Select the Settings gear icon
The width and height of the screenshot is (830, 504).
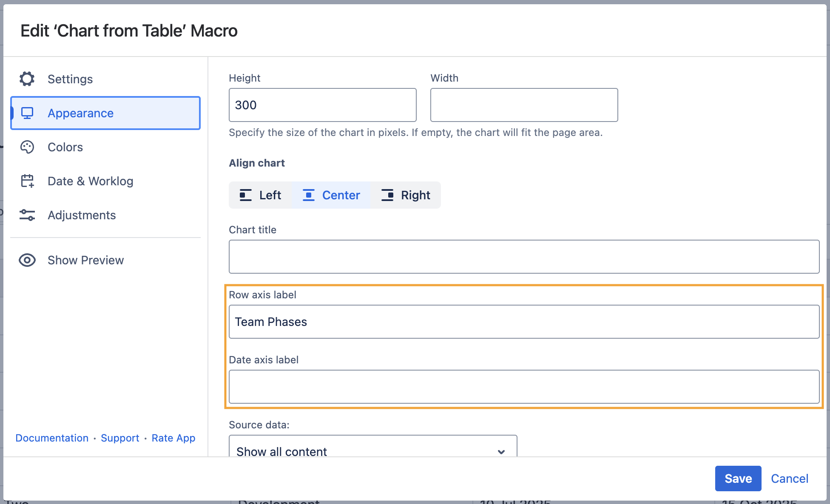click(x=27, y=79)
